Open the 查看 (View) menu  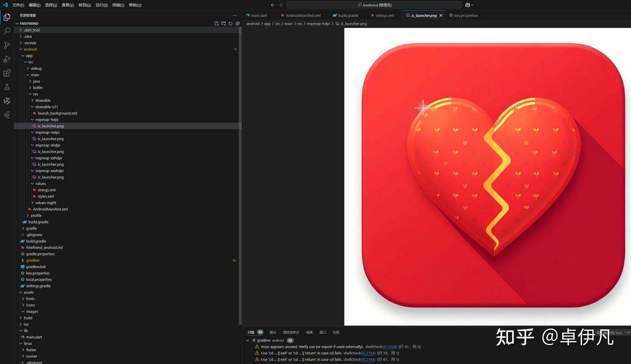(67, 5)
